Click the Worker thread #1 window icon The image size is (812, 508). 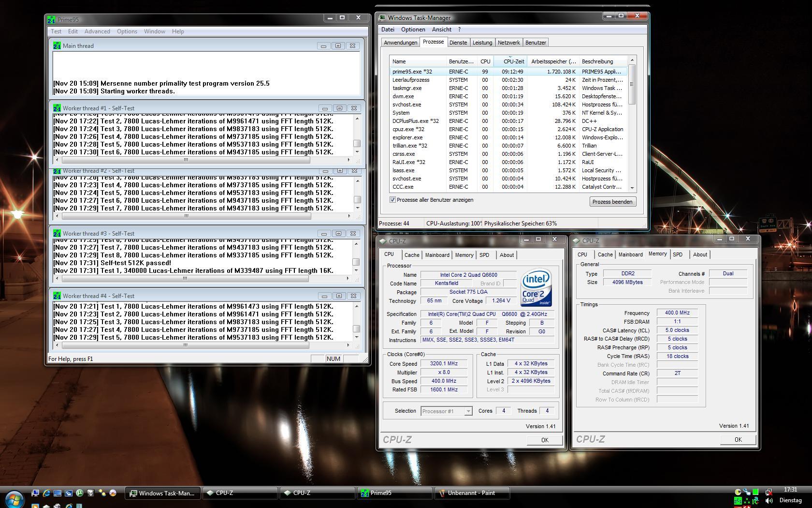point(57,108)
